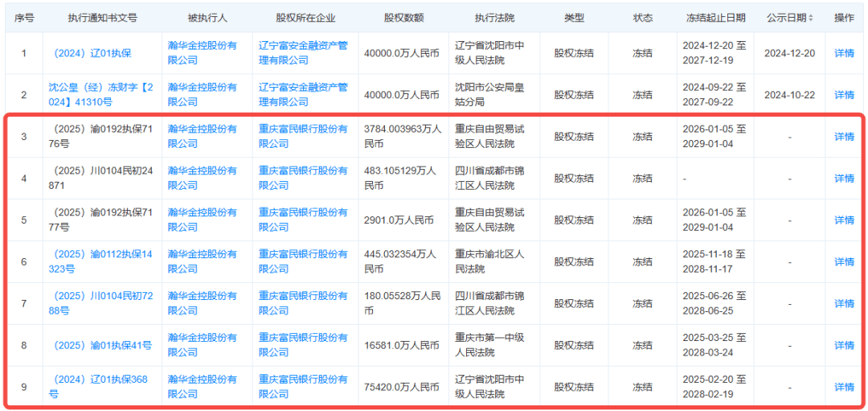Open 详情 for the 沈公皇 41310号 row

click(844, 95)
